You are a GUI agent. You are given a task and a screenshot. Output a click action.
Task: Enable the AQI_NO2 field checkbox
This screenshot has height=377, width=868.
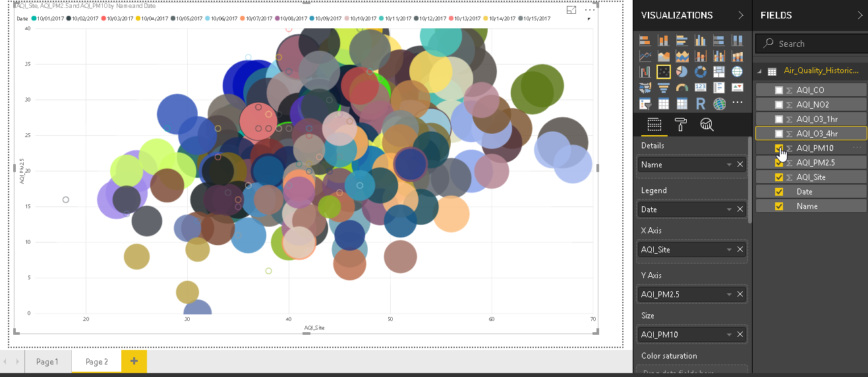(x=779, y=105)
